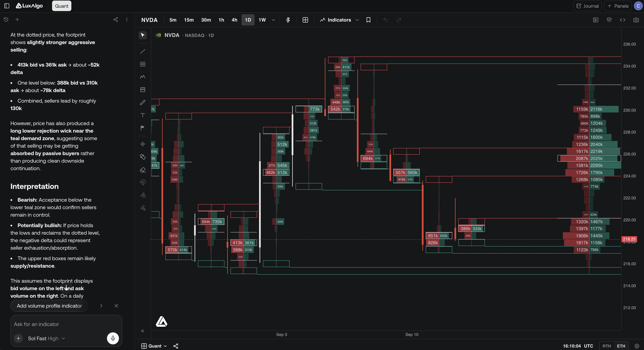This screenshot has height=350, width=644.
Task: Redo the chart action
Action: click(399, 20)
